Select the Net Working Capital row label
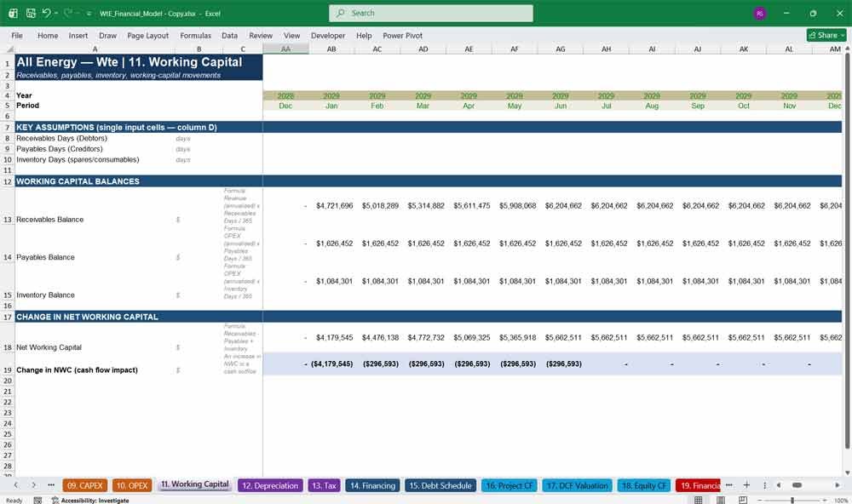 (49, 347)
